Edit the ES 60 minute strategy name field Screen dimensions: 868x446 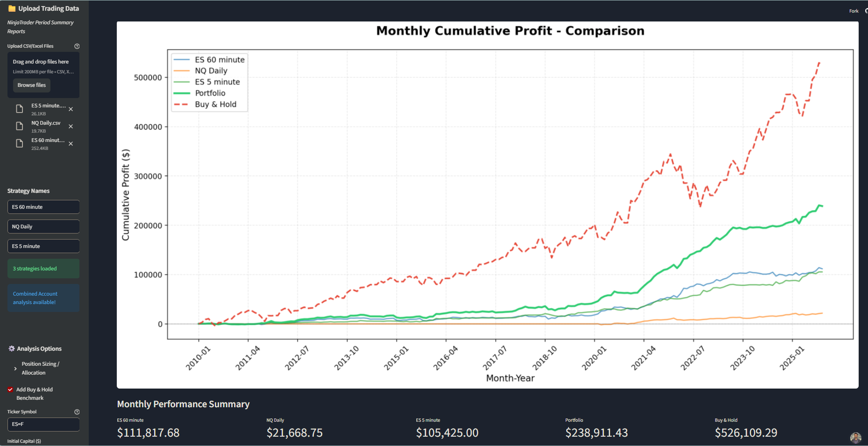[43, 207]
